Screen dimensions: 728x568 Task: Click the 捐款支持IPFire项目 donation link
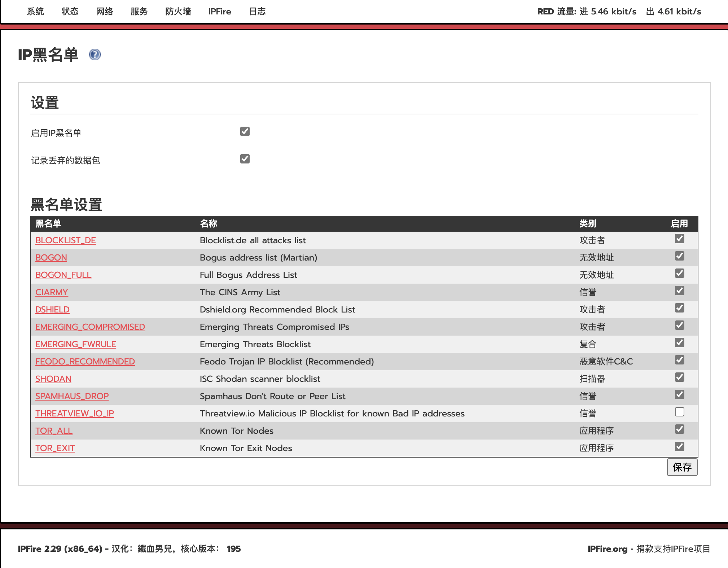click(673, 549)
